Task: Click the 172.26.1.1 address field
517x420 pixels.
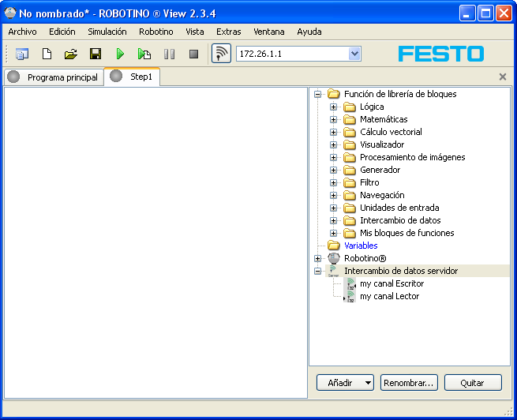Action: click(293, 54)
